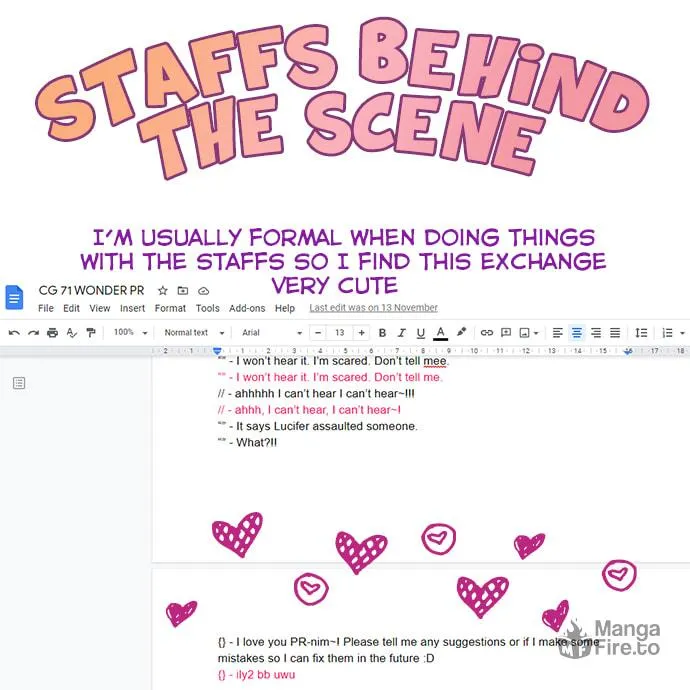Viewport: 690px width, 690px height.
Task: Open the View menu
Action: [100, 308]
